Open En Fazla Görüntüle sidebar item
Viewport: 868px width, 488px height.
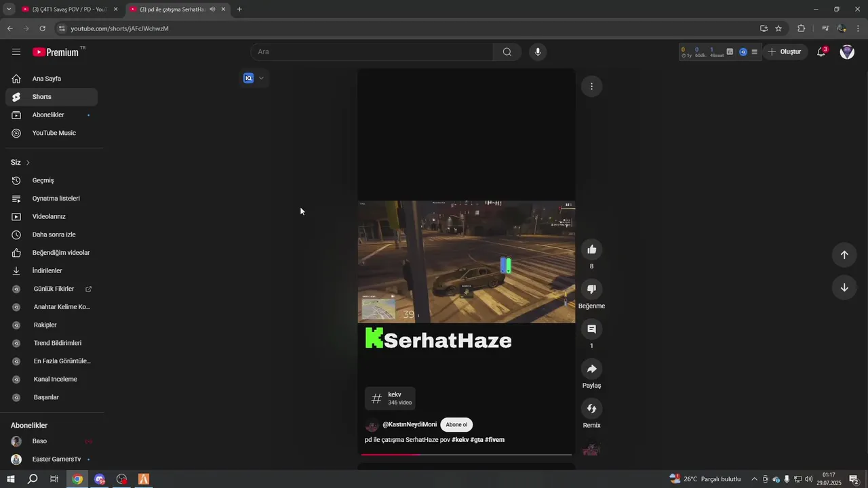click(x=52, y=361)
